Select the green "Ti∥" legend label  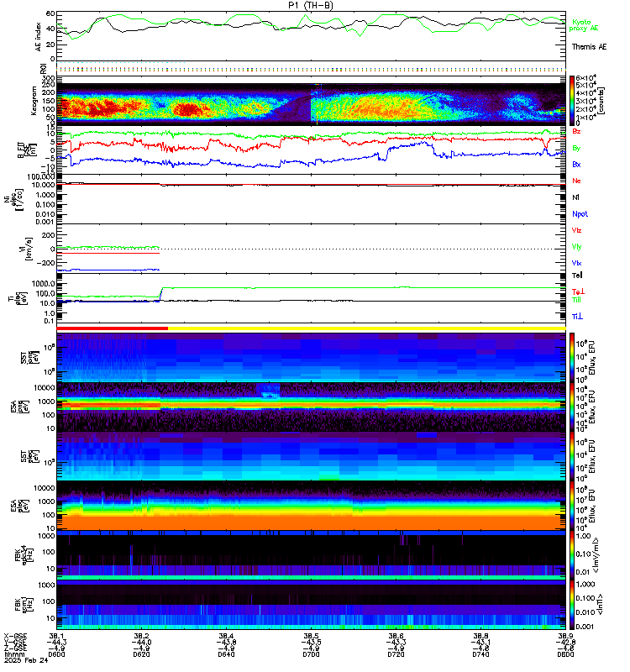576,300
